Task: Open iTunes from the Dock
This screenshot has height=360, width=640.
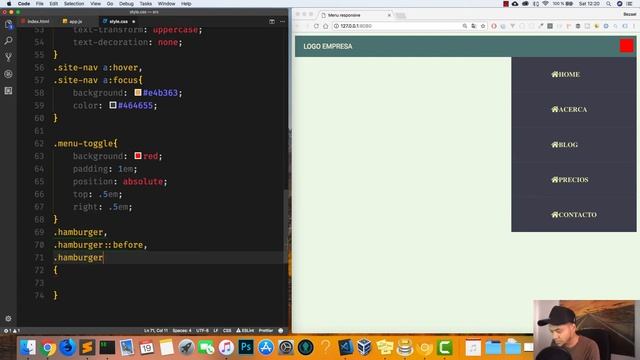Action: pos(226,347)
